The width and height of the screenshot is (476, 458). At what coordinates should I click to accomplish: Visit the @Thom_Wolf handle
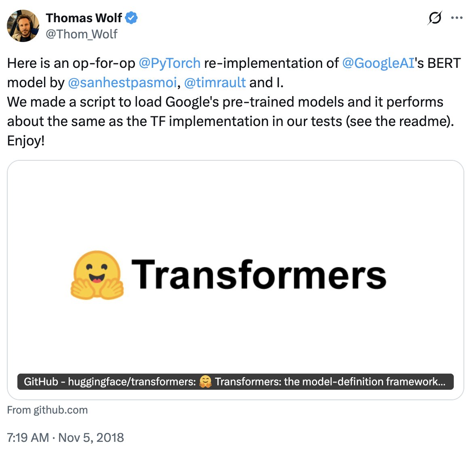[x=81, y=34]
